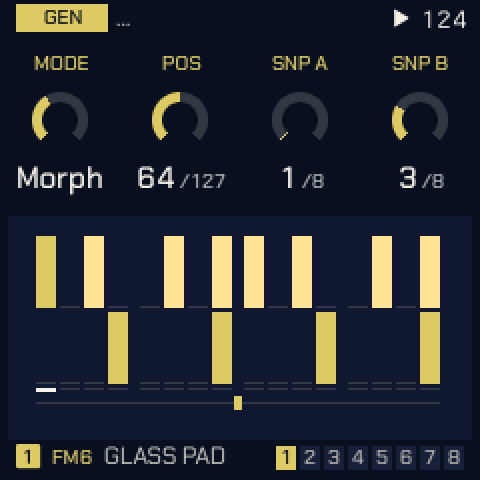The width and height of the screenshot is (480, 480).
Task: Toggle step 9 in the upper sequencer row
Action: (x=254, y=272)
